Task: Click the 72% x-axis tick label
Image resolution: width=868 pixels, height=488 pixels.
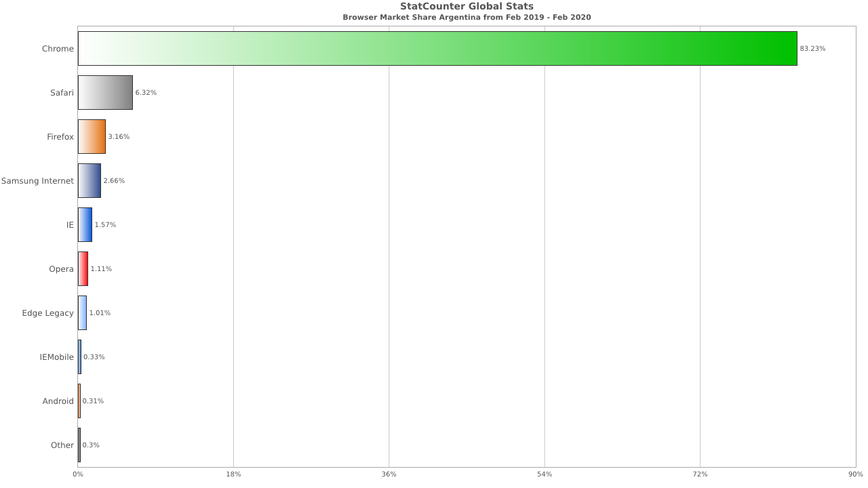Action: pyautogui.click(x=700, y=474)
